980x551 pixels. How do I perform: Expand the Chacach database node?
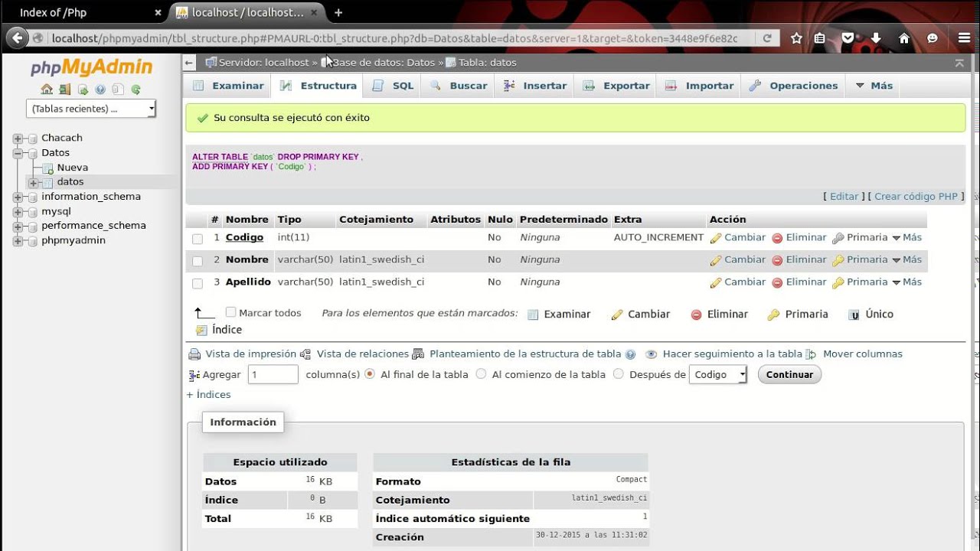pos(18,139)
